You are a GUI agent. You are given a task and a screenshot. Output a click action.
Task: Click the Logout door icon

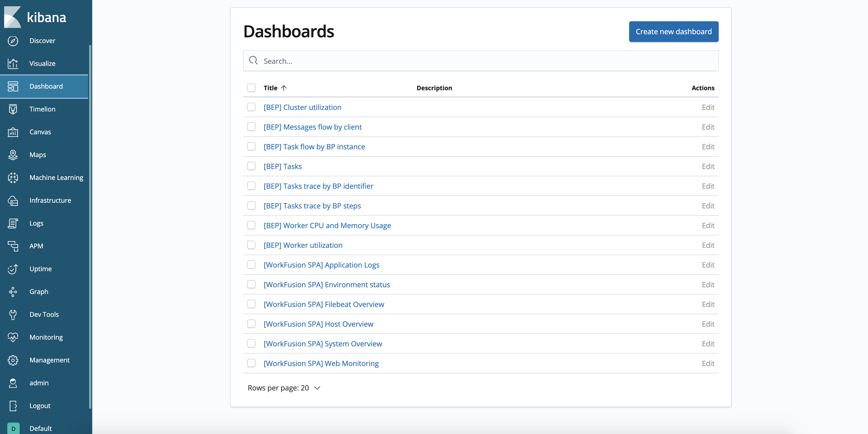pyautogui.click(x=13, y=406)
